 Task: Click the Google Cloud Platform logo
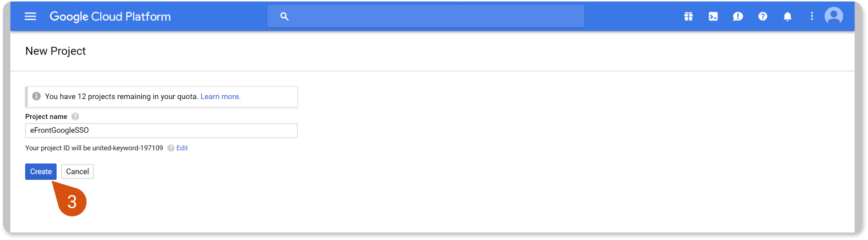click(x=110, y=16)
